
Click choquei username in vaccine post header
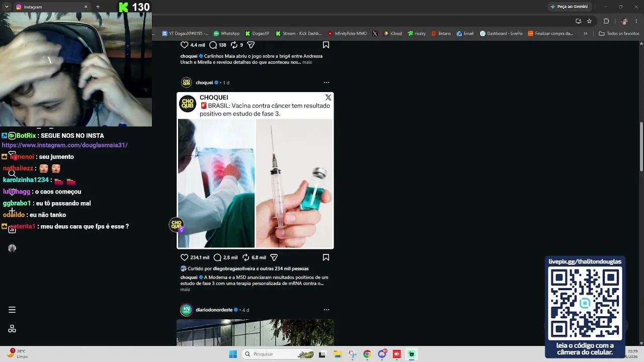pos(204,82)
